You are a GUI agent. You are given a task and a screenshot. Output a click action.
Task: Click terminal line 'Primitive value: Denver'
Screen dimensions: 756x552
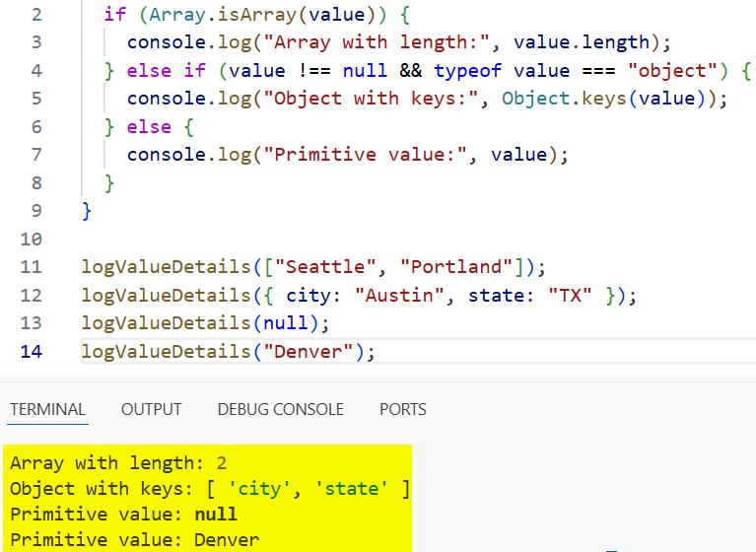[x=134, y=540]
